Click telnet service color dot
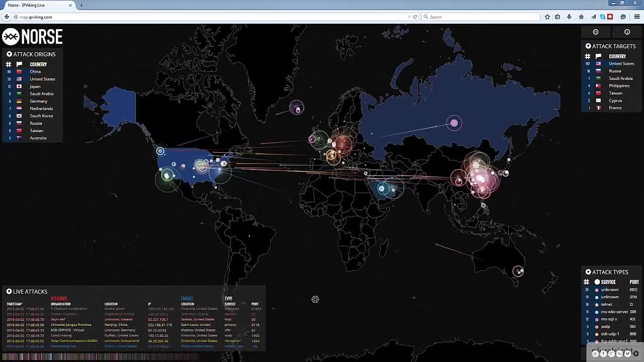The width and height of the screenshot is (644, 362). (x=597, y=304)
